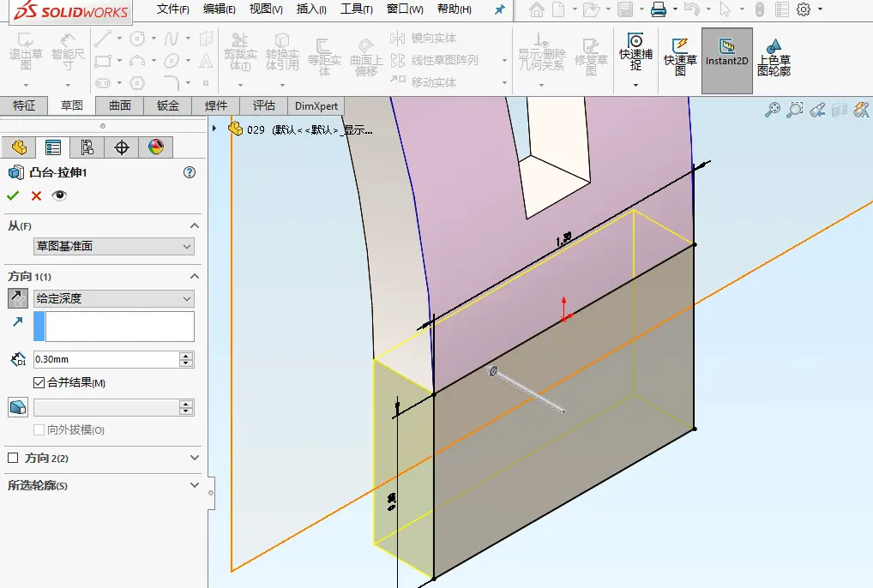The height and width of the screenshot is (588, 873).
Task: Click the reverse direction button
Action: pos(18,299)
